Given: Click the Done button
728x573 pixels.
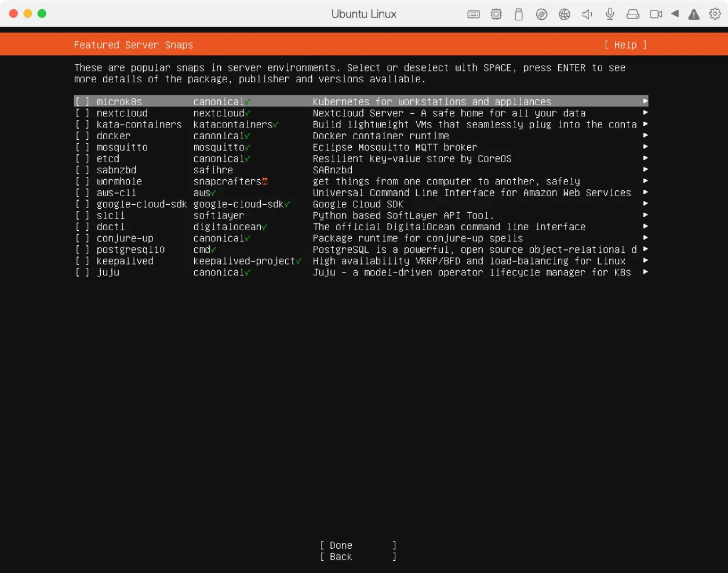Looking at the screenshot, I should pyautogui.click(x=358, y=545).
